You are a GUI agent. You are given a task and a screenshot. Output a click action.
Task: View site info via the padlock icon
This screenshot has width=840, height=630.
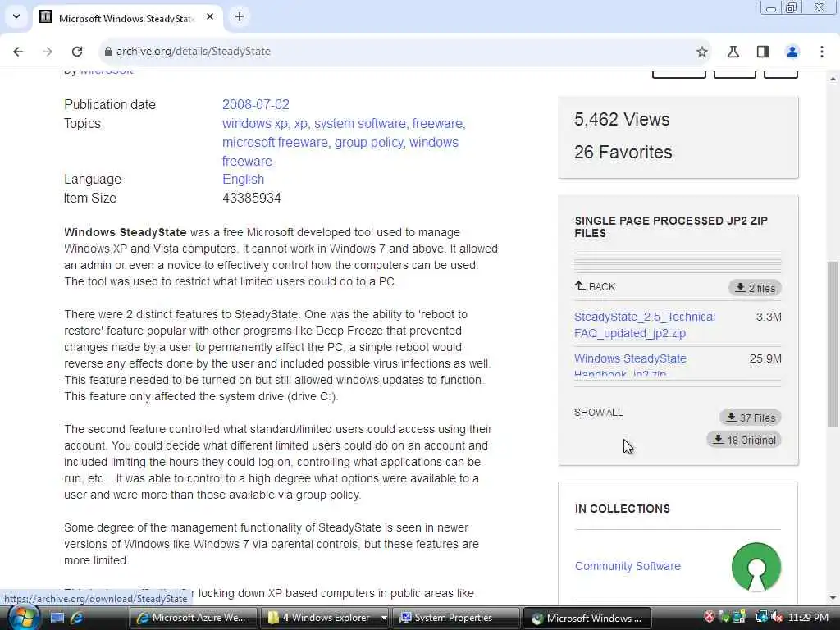(108, 52)
